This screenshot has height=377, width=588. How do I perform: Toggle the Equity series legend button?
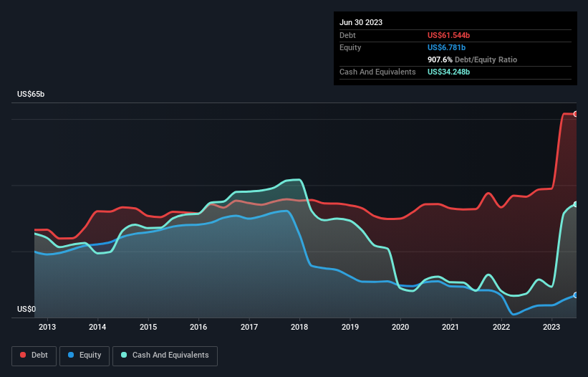[x=85, y=355]
